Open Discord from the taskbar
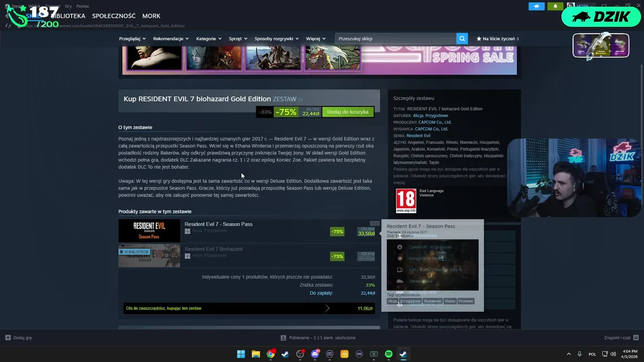This screenshot has width=644, height=362. pos(315,354)
